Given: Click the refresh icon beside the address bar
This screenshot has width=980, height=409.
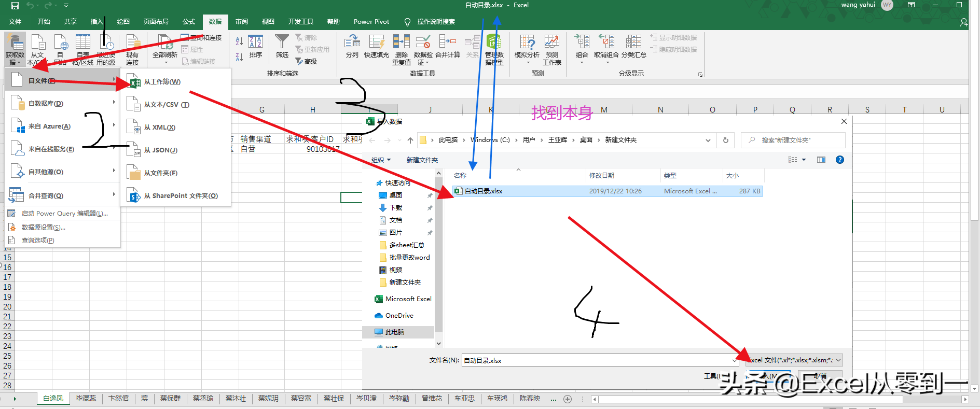Looking at the screenshot, I should point(725,140).
